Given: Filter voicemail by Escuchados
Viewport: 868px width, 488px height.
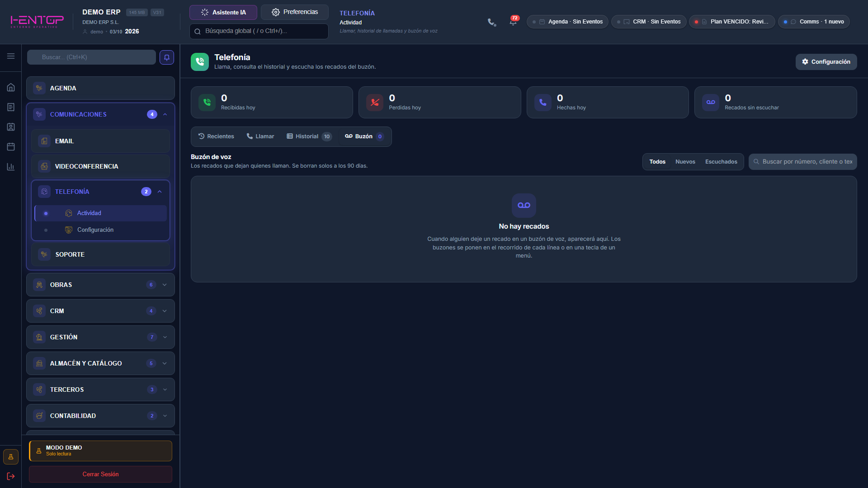Looking at the screenshot, I should [x=721, y=162].
